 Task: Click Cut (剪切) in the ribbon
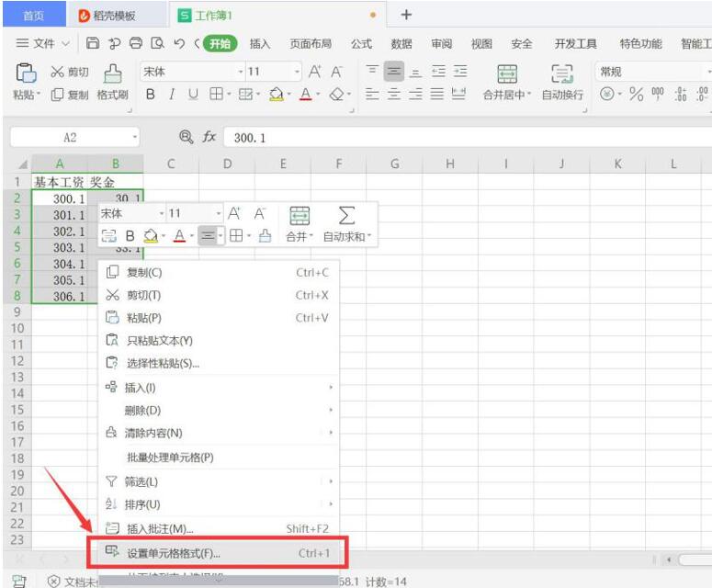(x=70, y=72)
